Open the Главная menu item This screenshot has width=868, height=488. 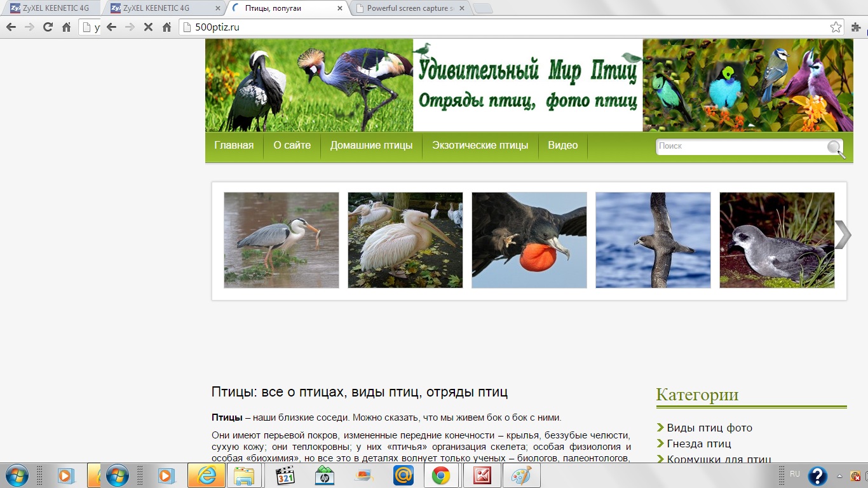(x=234, y=146)
